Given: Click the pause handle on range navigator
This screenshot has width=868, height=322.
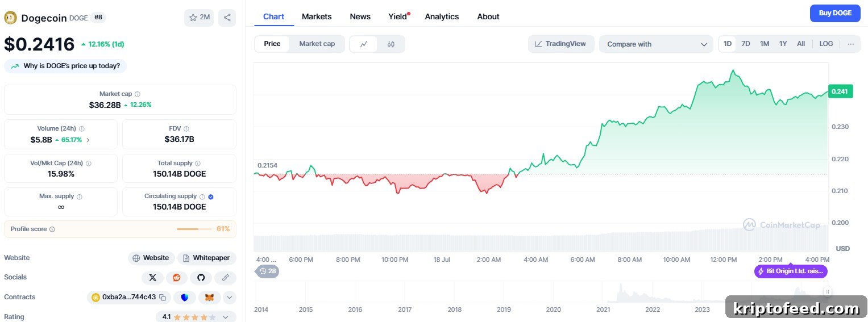Looking at the screenshot, I should point(828,292).
